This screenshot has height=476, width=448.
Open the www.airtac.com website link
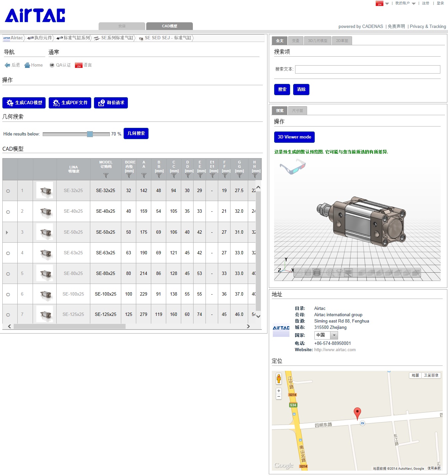click(x=335, y=350)
